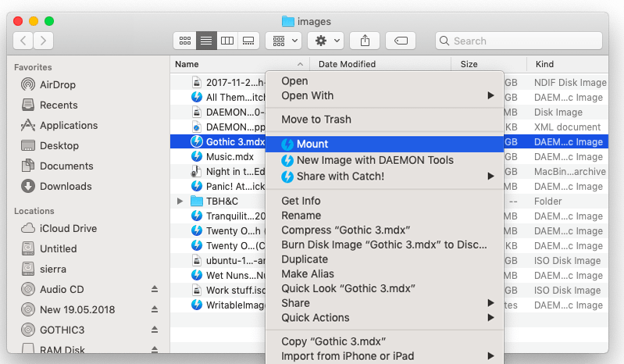Choose Burn Disk Image to Disc

pyautogui.click(x=384, y=244)
